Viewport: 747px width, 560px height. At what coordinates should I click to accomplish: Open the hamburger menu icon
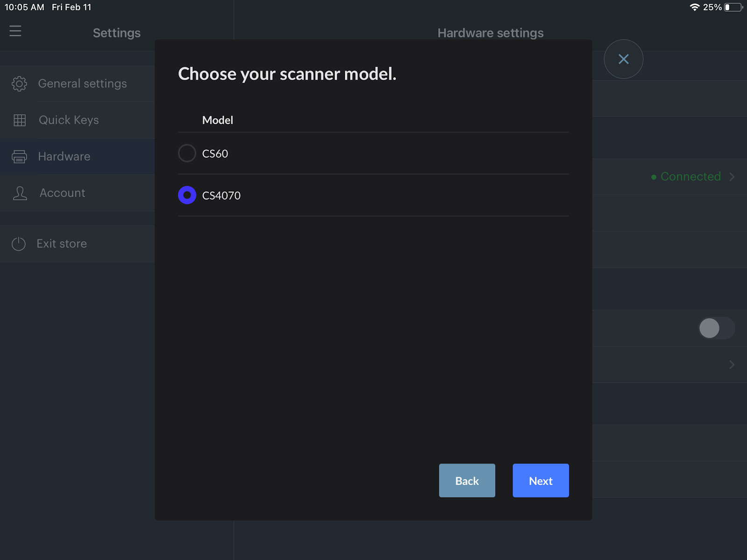pos(15,31)
